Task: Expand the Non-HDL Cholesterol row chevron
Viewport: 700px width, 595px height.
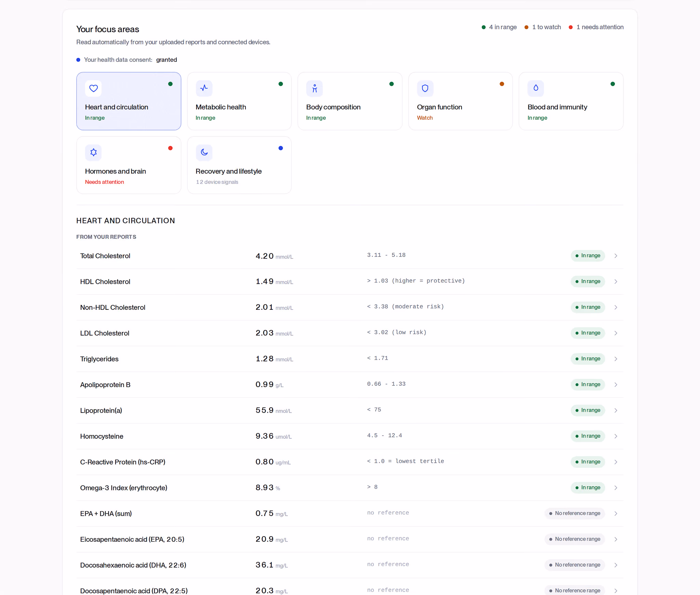Action: click(x=616, y=307)
